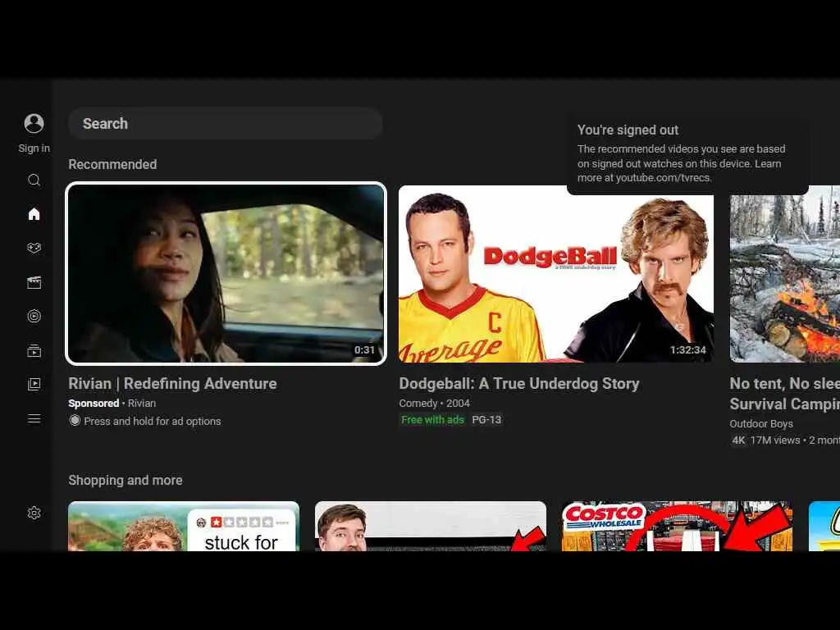This screenshot has width=840, height=630.
Task: Open the Costco Wholesale thumbnail
Action: pos(677,526)
